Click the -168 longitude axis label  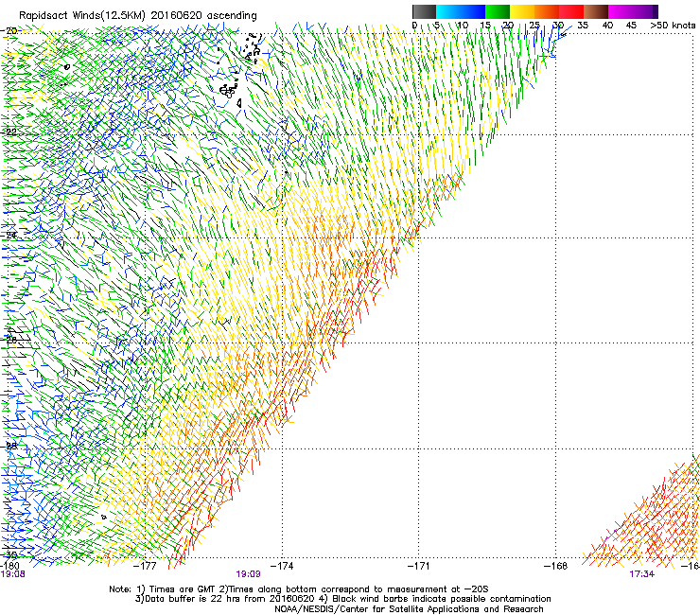[556, 566]
